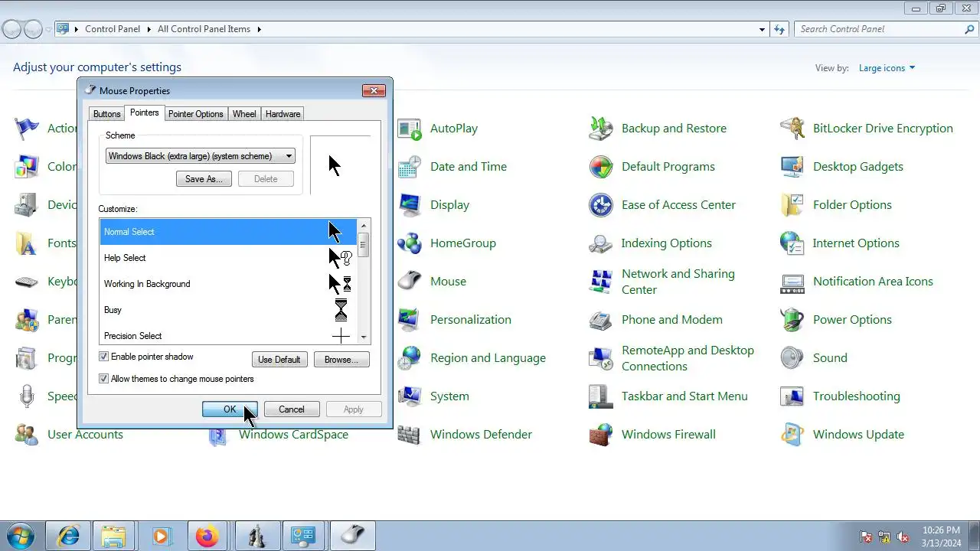Image resolution: width=980 pixels, height=551 pixels.
Task: Open Network and Sharing Center icon
Action: (x=601, y=282)
